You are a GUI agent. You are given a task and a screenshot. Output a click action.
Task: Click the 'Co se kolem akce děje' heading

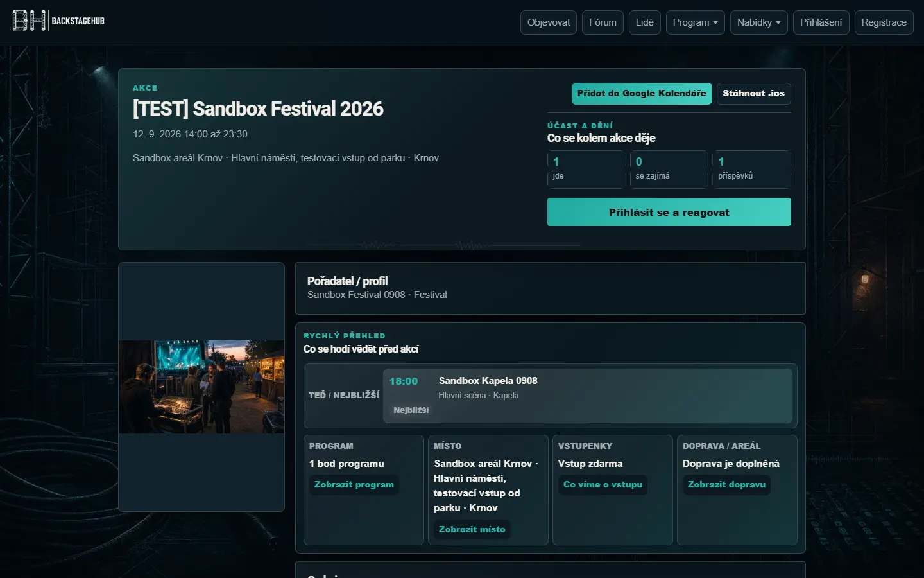(601, 138)
